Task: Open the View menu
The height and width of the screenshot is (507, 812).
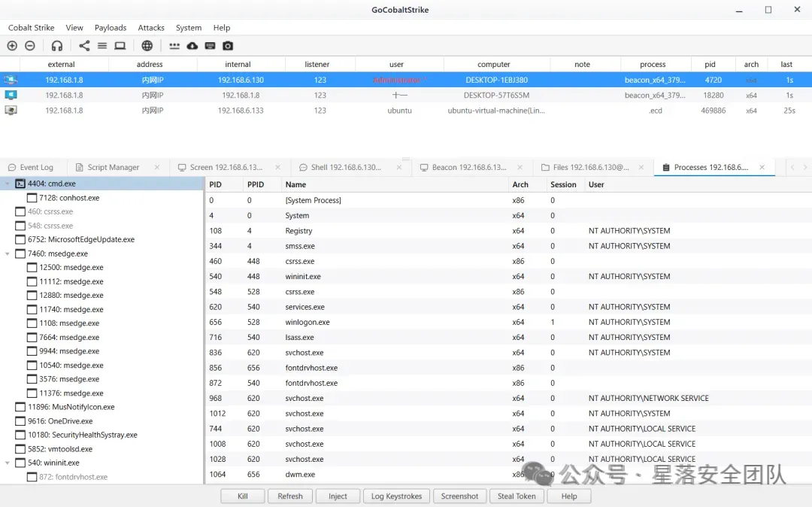Action: click(x=74, y=27)
